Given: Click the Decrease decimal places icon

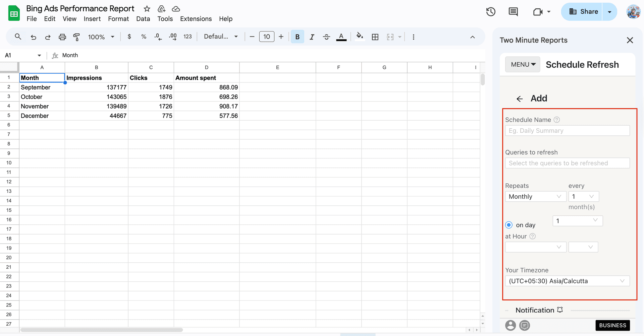Looking at the screenshot, I should [x=158, y=37].
